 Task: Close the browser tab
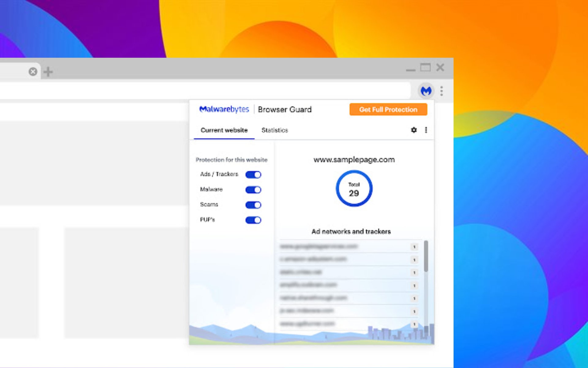pyautogui.click(x=33, y=72)
